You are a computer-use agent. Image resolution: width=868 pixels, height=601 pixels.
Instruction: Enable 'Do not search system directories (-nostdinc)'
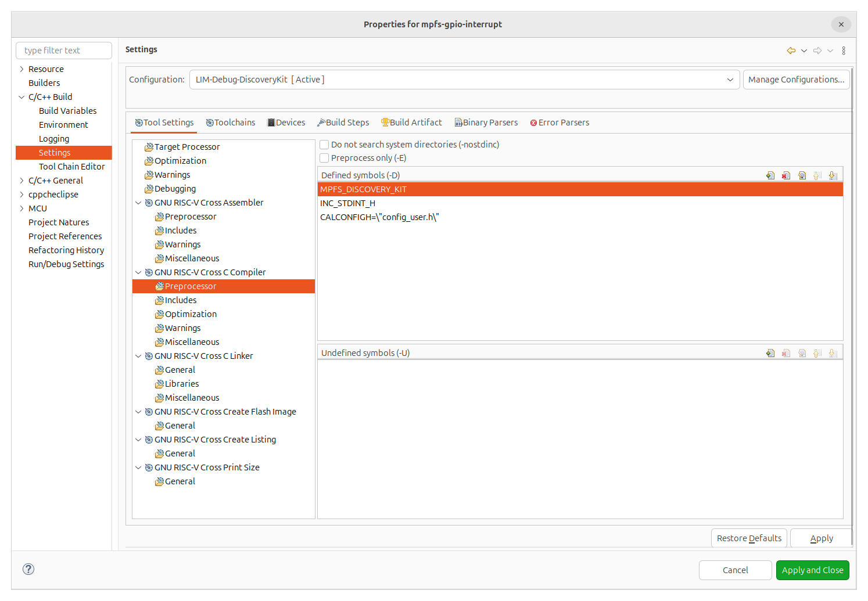click(324, 144)
